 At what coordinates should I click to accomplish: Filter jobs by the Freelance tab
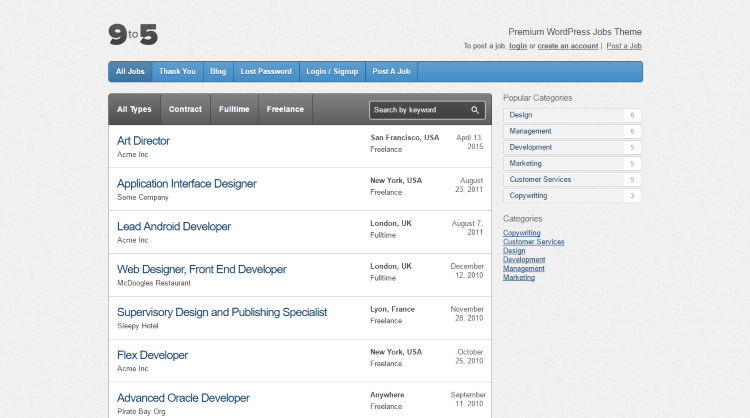click(286, 109)
